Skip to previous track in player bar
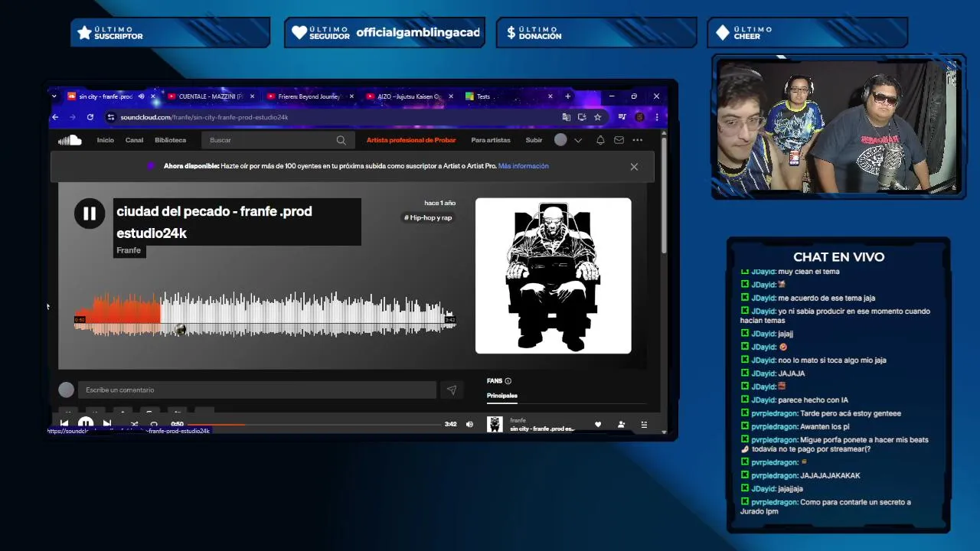The height and width of the screenshot is (551, 980). click(x=64, y=424)
